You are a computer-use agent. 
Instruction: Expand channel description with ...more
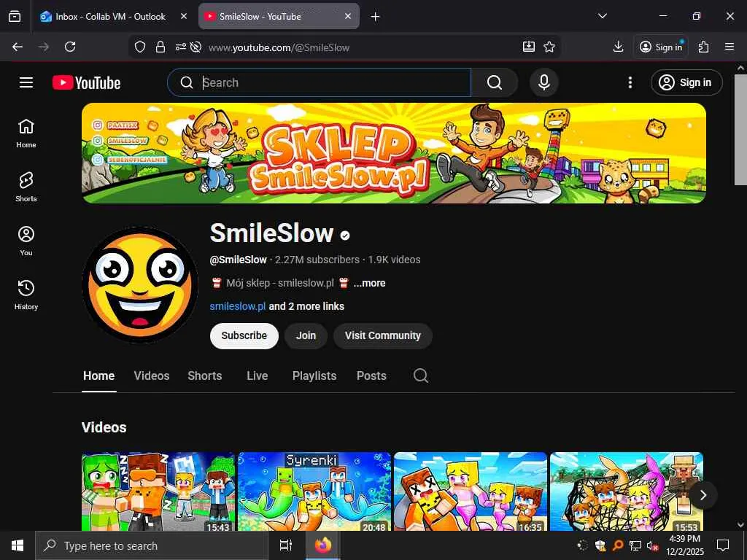(369, 283)
